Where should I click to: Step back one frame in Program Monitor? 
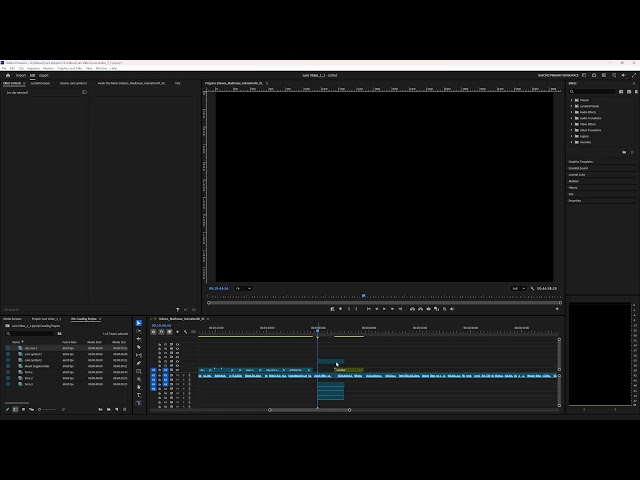pos(376,309)
